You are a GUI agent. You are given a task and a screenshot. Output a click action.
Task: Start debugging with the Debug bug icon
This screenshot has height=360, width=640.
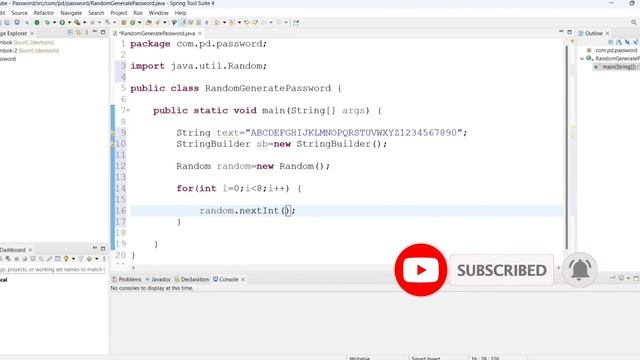click(47, 22)
